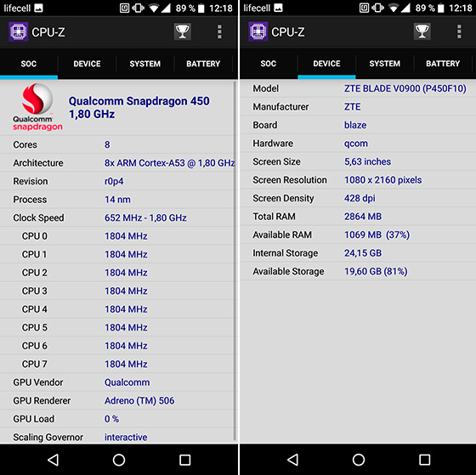This screenshot has width=476, height=475.
Task: Tap the battery icon in left status bar
Action: (201, 8)
